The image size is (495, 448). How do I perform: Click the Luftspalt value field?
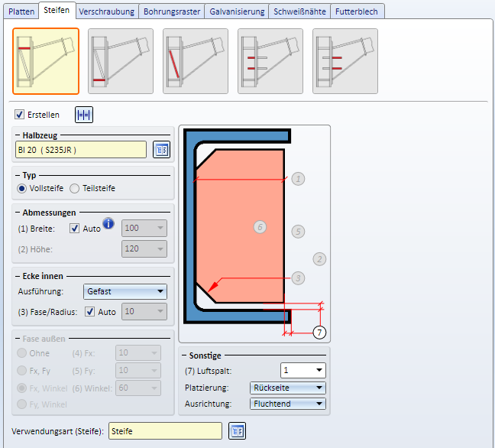point(297,370)
